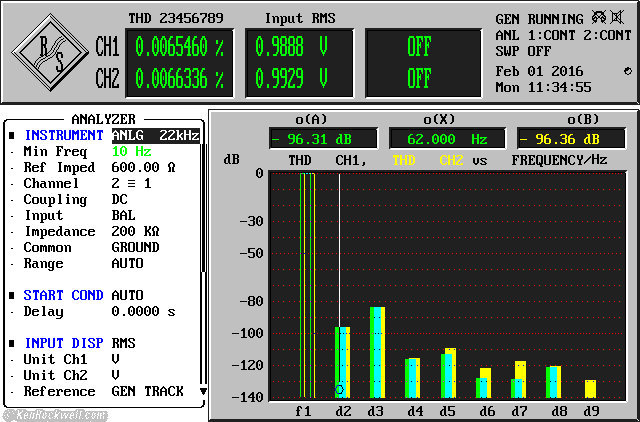Click the square bullet beside START COND
640x422 pixels.
click(12, 295)
